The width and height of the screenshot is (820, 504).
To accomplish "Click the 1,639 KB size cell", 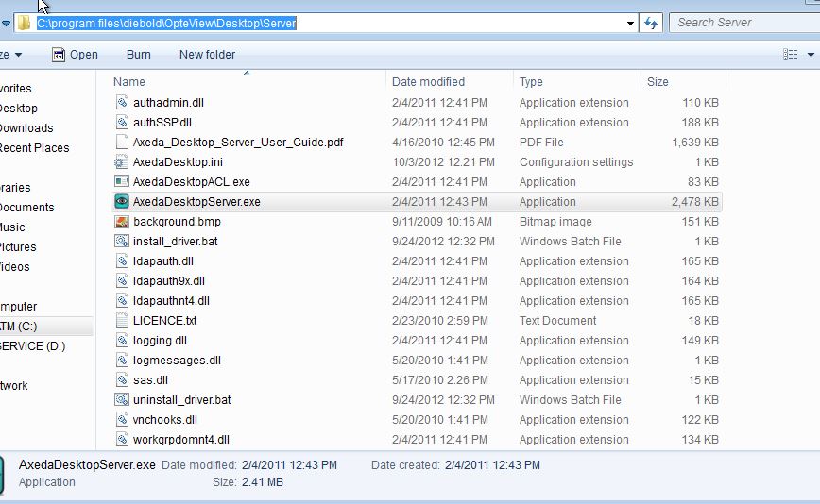I will [x=695, y=143].
